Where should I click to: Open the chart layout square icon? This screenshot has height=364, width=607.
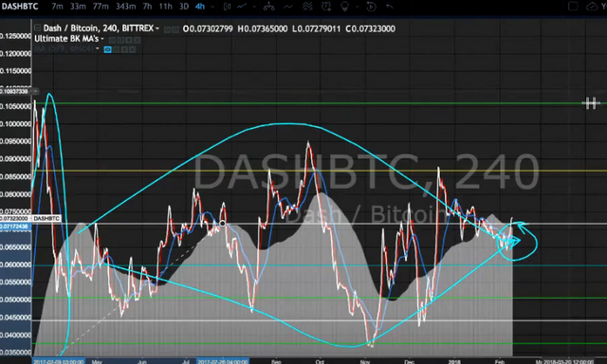(x=573, y=7)
